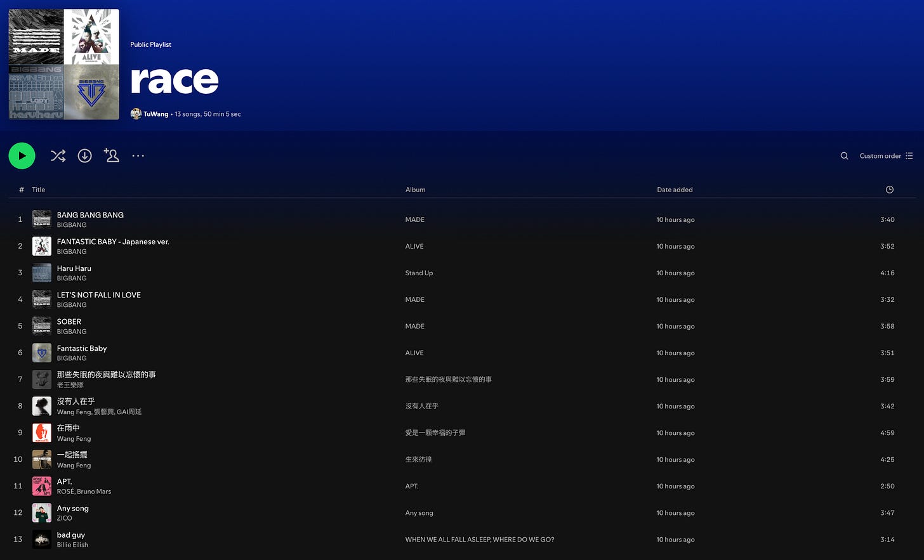This screenshot has height=560, width=924.
Task: Select the bad guy track
Action: 71,535
